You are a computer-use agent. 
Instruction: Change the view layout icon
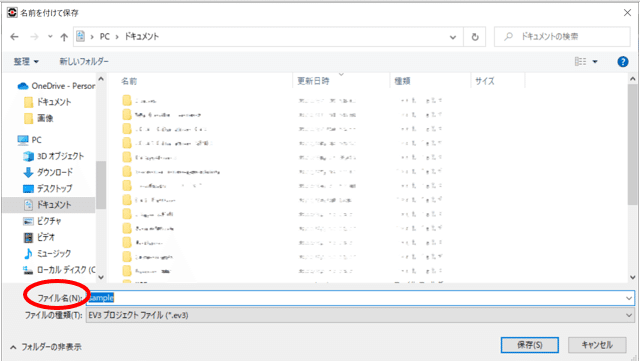click(x=580, y=61)
